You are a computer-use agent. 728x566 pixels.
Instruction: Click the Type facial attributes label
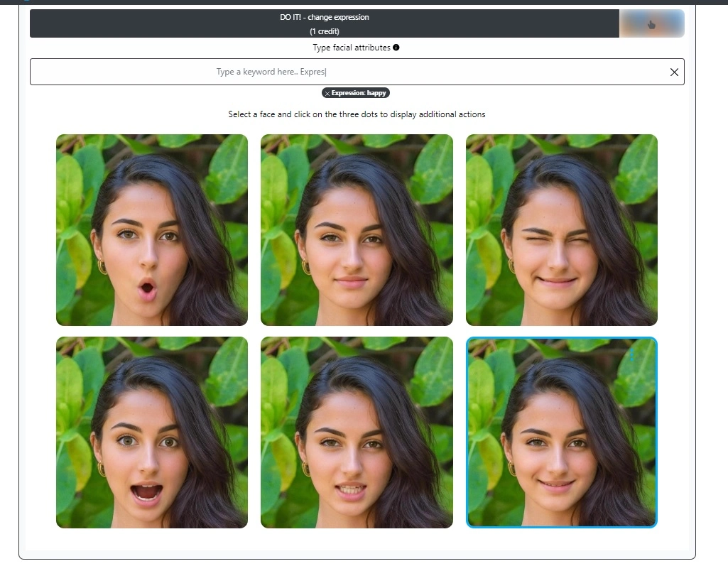(351, 48)
